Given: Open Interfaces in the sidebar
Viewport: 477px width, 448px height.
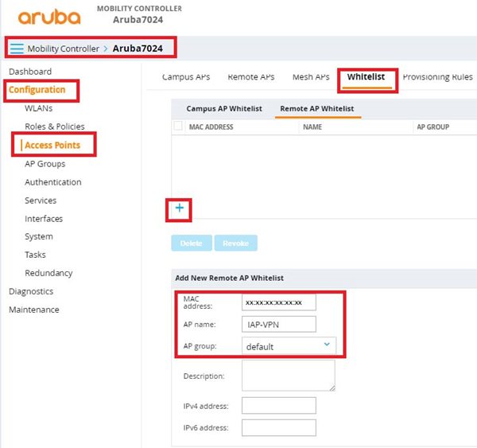Looking at the screenshot, I should (x=44, y=219).
